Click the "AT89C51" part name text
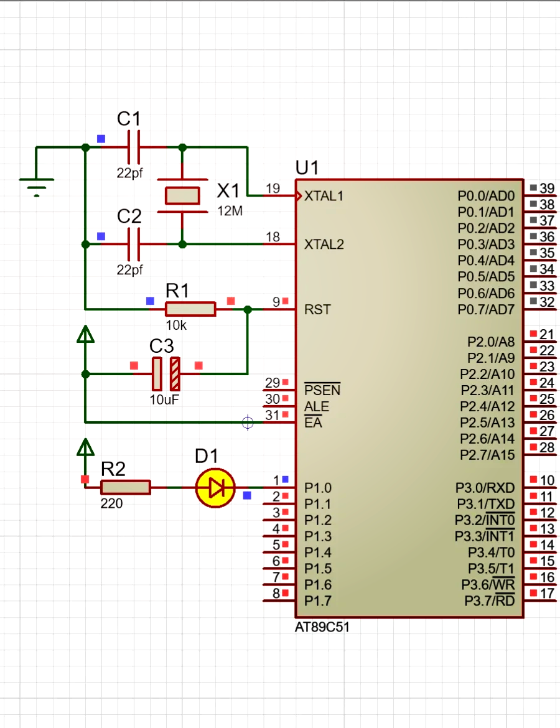Screen dimensions: 560x728 tap(322, 627)
